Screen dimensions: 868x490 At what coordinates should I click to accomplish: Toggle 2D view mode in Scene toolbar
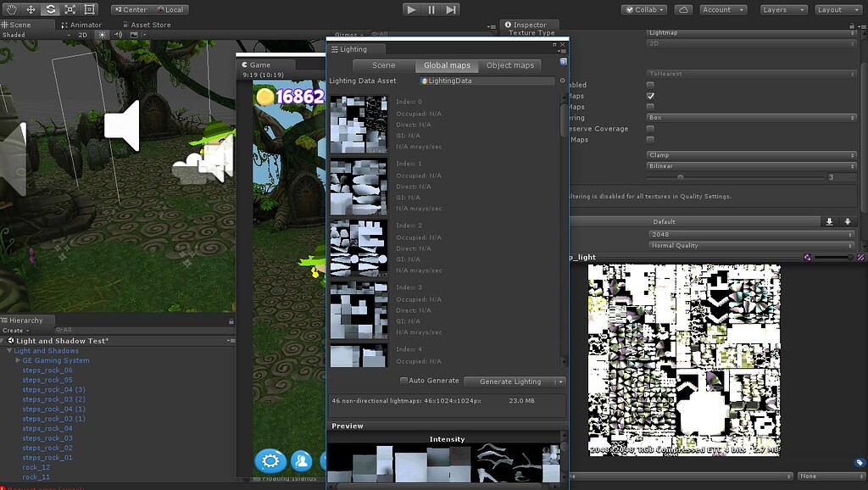tap(83, 35)
